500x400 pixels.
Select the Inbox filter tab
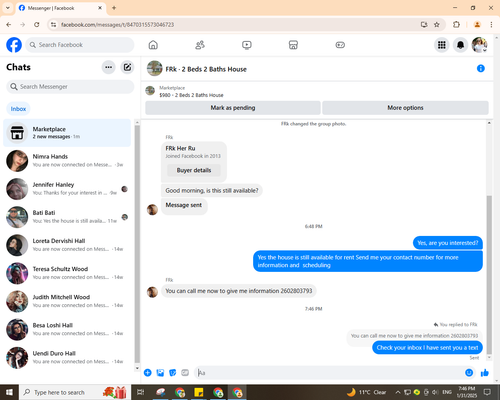tap(18, 109)
